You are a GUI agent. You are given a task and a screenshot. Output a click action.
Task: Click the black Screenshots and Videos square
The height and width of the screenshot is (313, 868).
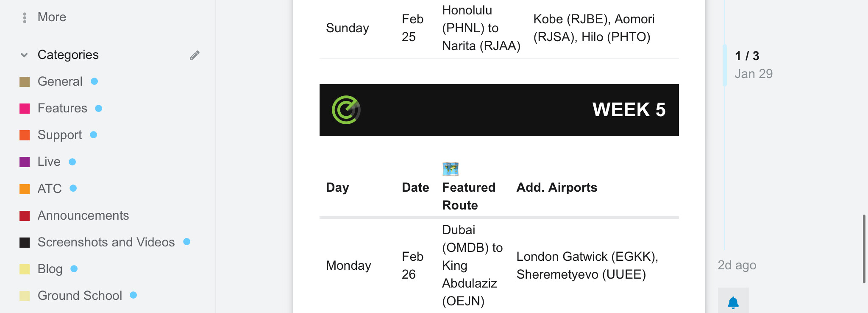point(25,243)
